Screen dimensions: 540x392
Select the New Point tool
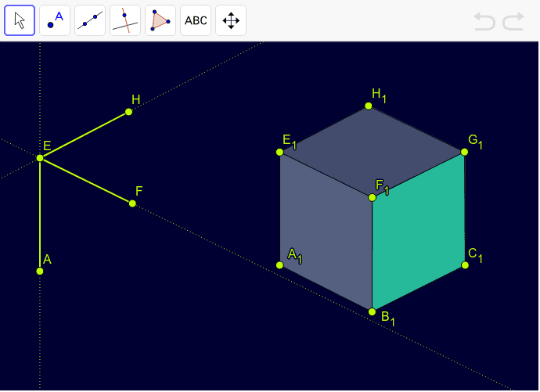(55, 20)
